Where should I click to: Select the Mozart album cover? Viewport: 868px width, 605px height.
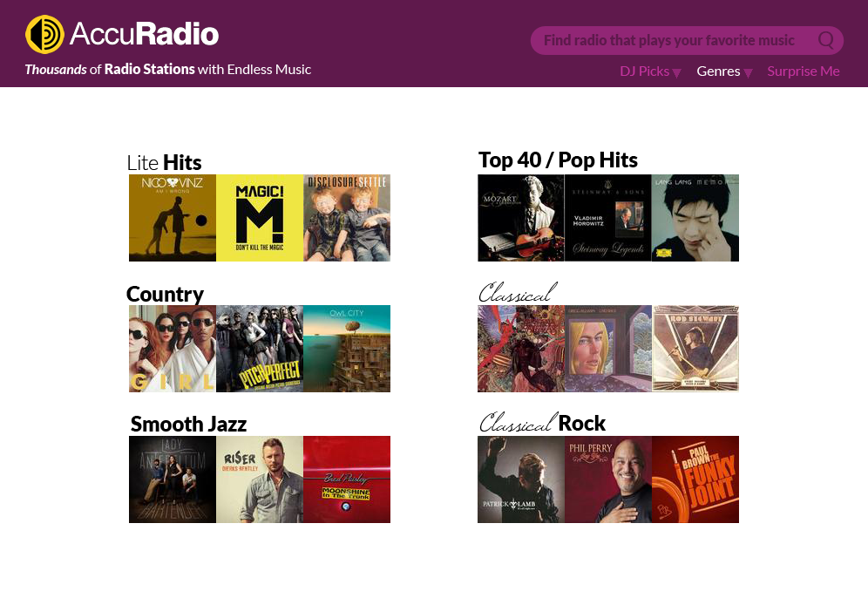pos(521,218)
